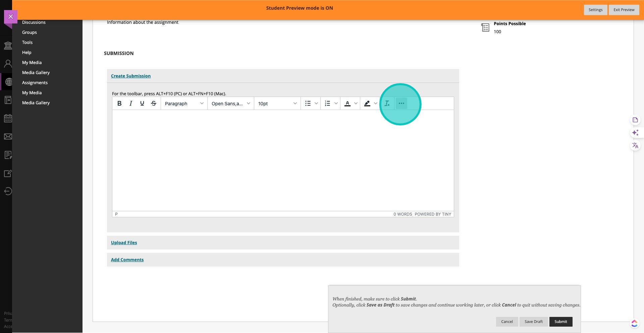Open the Paragraph format dropdown
Viewport: 644px width, 333px height.
tap(184, 104)
